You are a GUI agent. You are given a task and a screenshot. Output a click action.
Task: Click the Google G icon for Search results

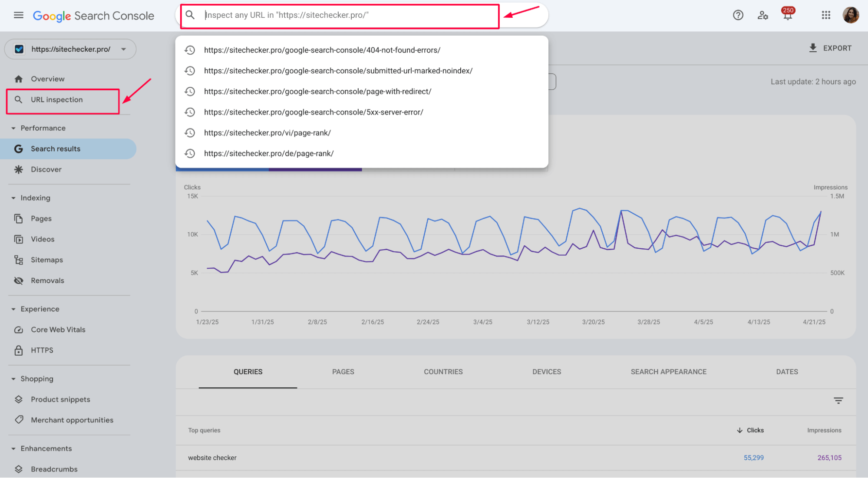pyautogui.click(x=18, y=149)
